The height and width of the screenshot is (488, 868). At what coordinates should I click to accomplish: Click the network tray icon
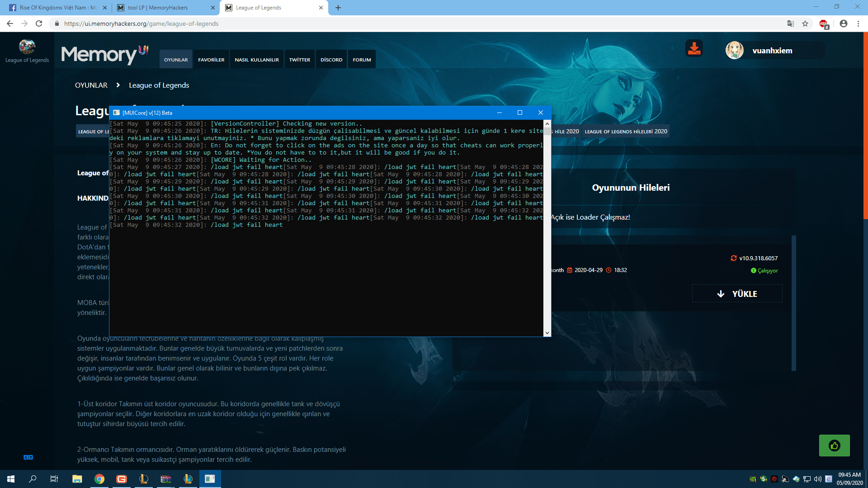coord(807,479)
